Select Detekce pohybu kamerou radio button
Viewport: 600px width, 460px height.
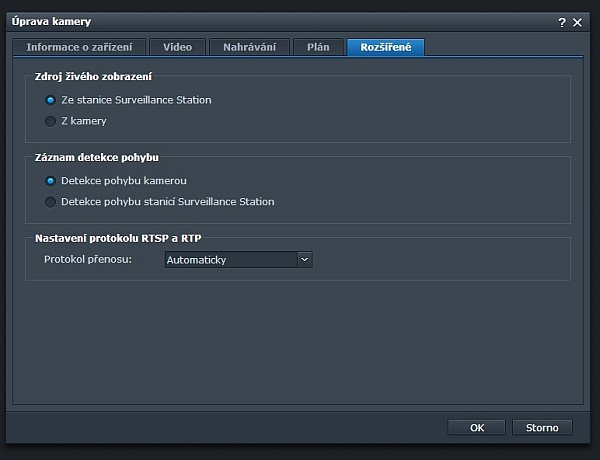tap(50, 181)
